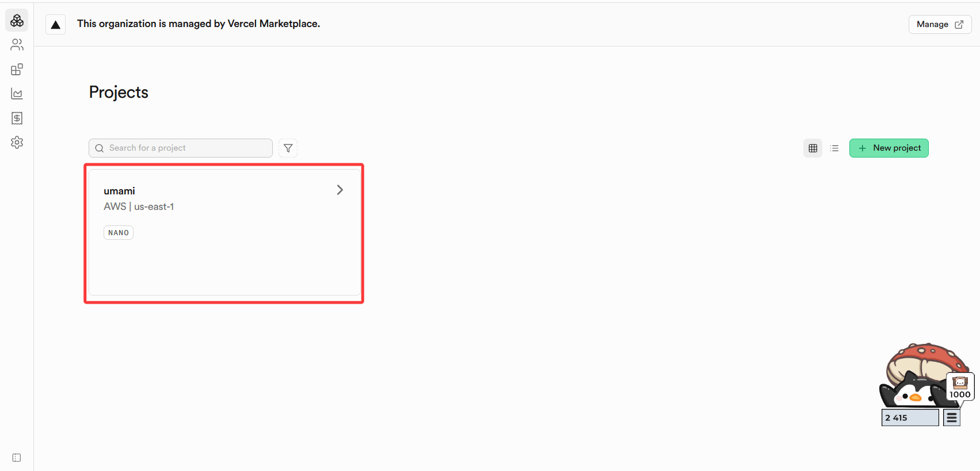This screenshot has width=980, height=471.
Task: Open the Billing sidebar icon
Action: click(17, 118)
